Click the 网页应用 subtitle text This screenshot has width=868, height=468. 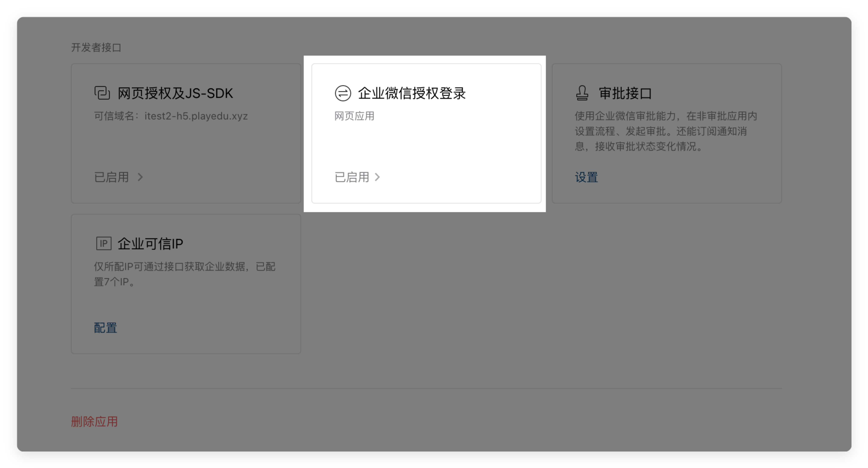[354, 116]
